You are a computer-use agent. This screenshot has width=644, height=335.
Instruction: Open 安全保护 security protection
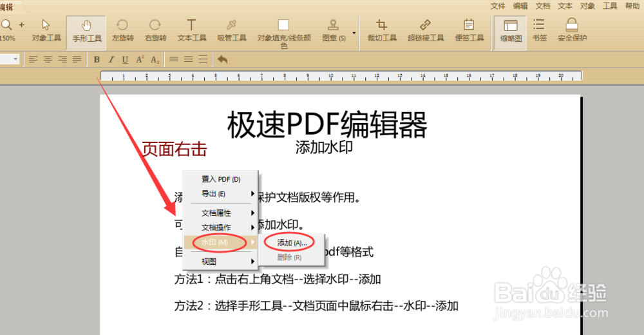pos(572,31)
